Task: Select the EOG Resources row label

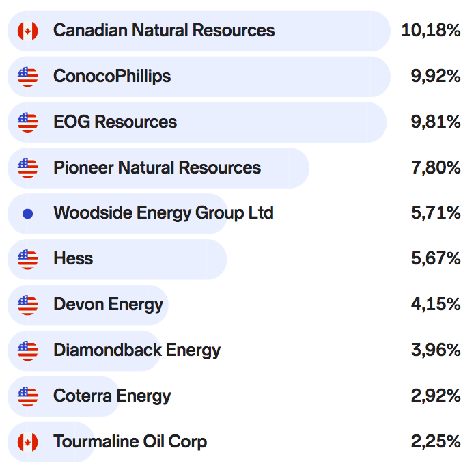Action: [115, 122]
